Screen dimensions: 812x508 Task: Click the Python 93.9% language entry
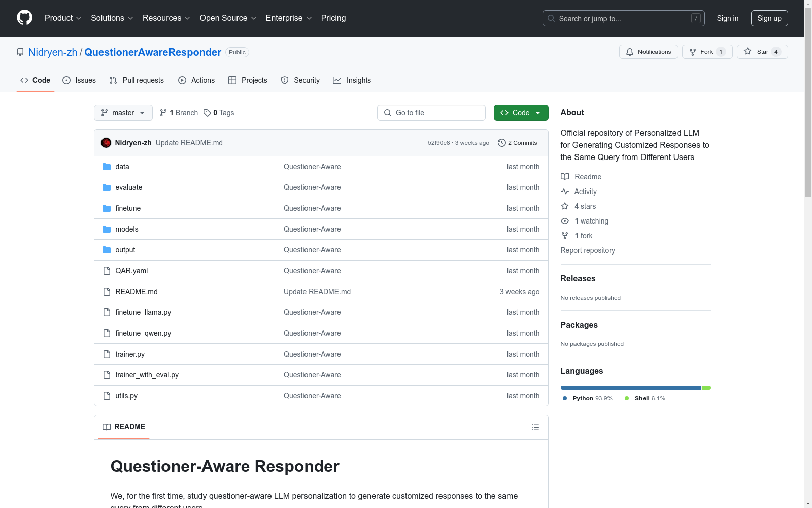click(588, 398)
